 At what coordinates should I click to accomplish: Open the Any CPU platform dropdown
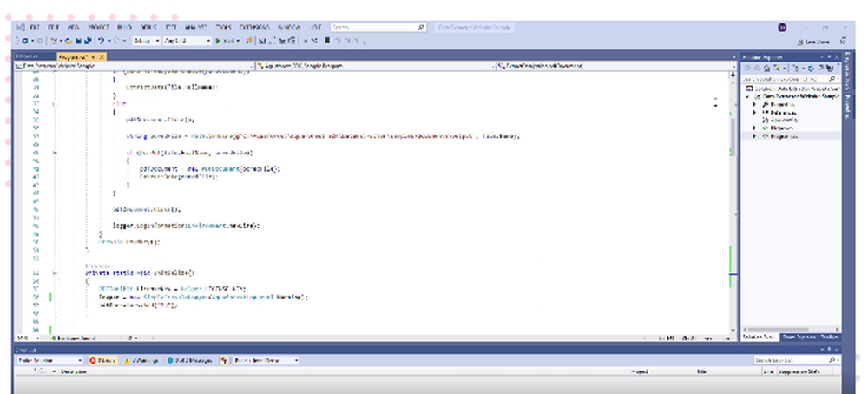(187, 41)
